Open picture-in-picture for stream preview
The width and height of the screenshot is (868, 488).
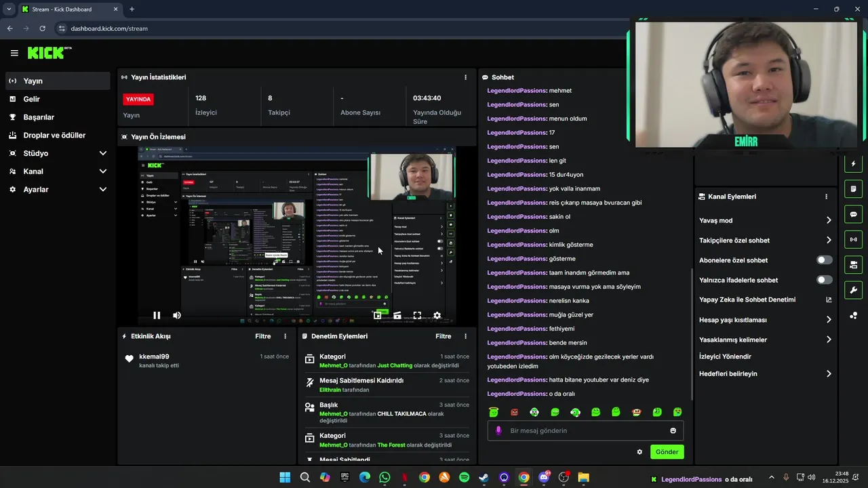pyautogui.click(x=378, y=315)
